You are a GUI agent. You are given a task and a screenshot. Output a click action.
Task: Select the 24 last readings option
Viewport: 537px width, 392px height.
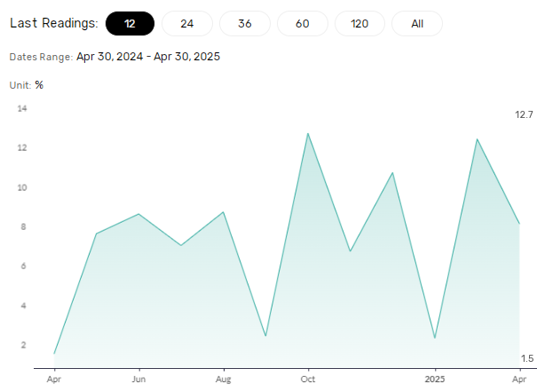click(187, 24)
